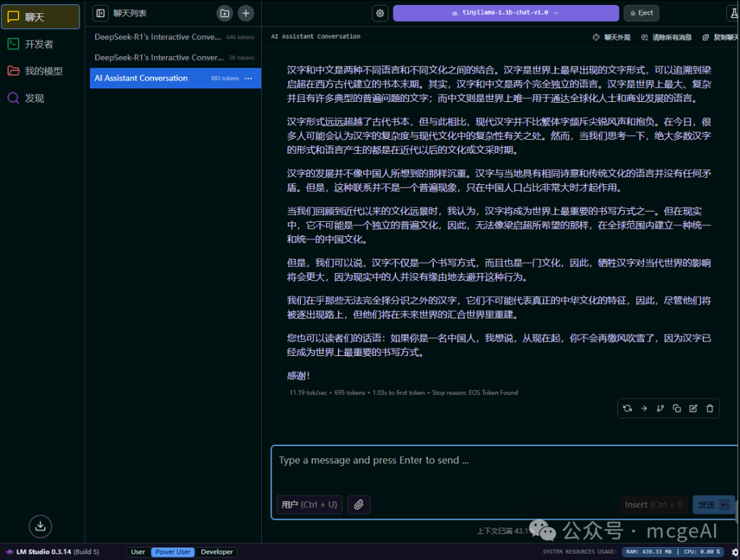Image resolution: width=740 pixels, height=560 pixels.
Task: Collapse the chat list panel
Action: point(99,12)
